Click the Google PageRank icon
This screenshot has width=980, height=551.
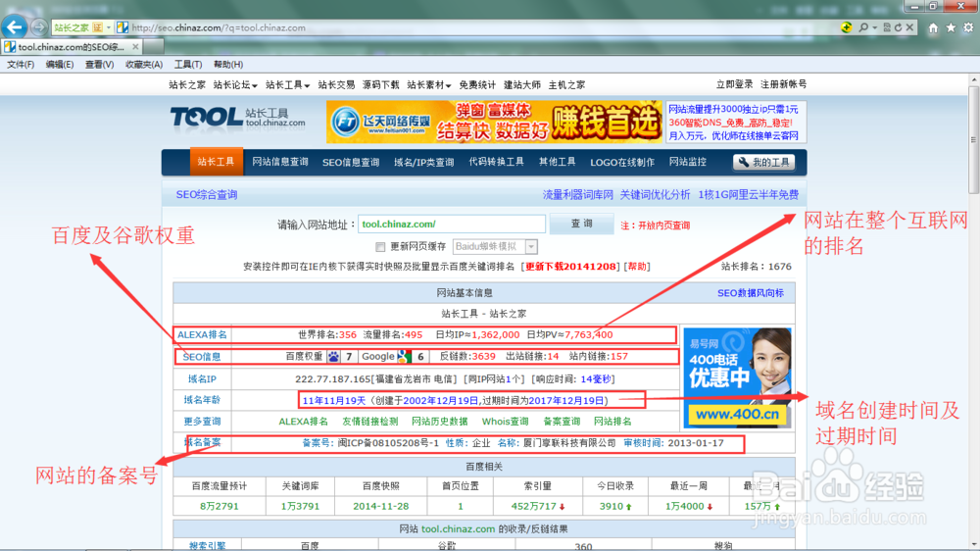(x=405, y=357)
